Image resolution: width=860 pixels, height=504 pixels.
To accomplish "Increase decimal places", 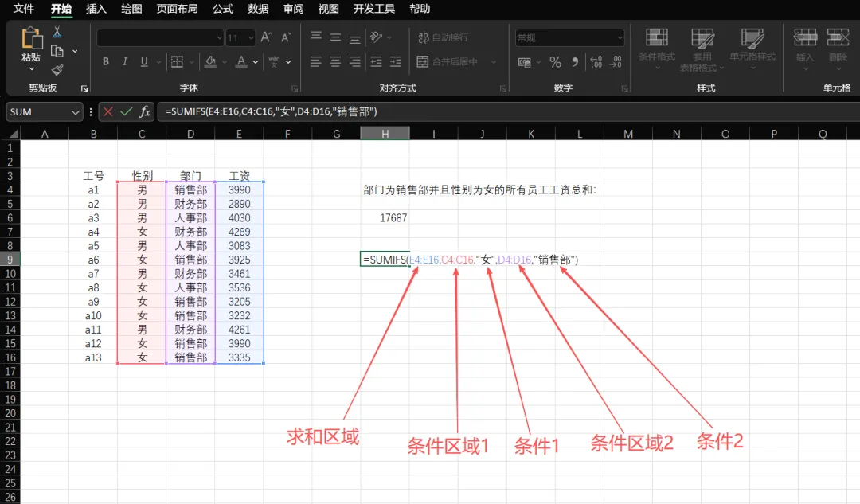I will (596, 62).
